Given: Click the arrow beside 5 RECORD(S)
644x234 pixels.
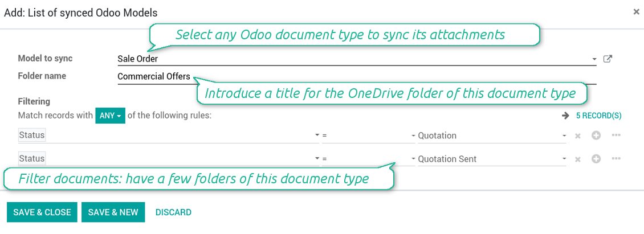Looking at the screenshot, I should tap(565, 116).
